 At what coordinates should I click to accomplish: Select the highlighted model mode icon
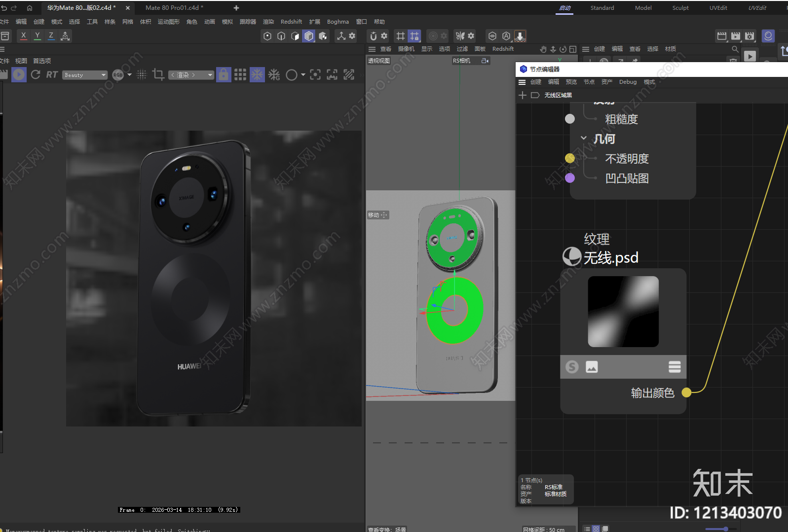click(309, 36)
